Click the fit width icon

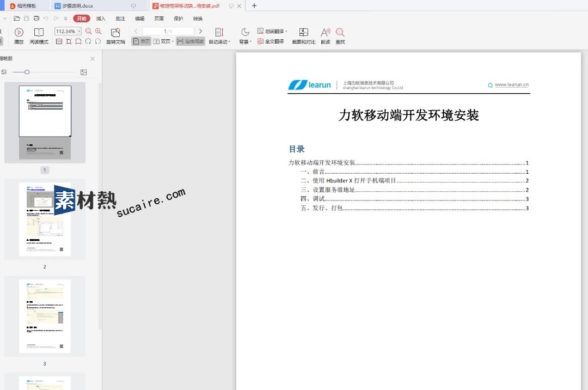pyautogui.click(x=78, y=41)
